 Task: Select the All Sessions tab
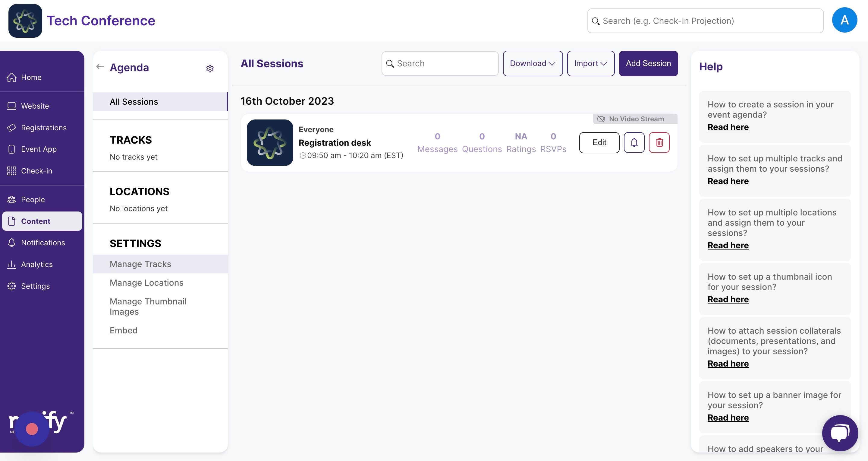pyautogui.click(x=134, y=102)
